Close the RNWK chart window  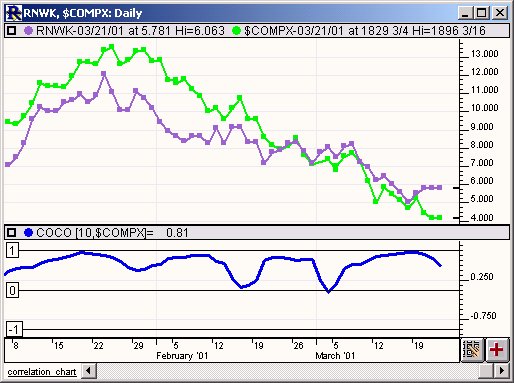(x=500, y=13)
